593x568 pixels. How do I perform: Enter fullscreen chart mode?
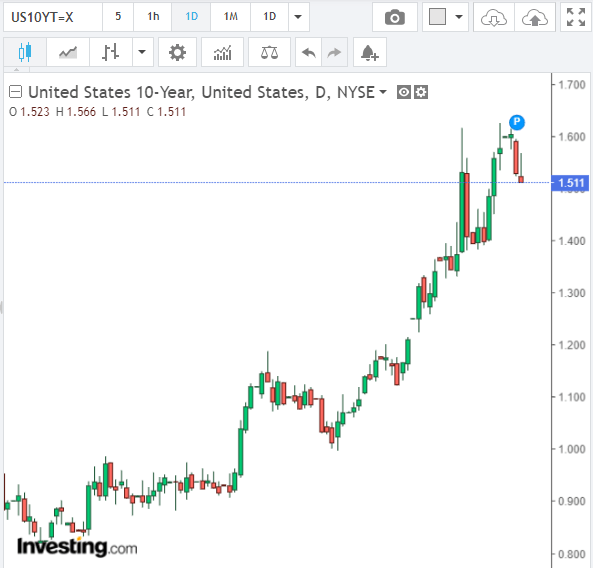(x=576, y=17)
